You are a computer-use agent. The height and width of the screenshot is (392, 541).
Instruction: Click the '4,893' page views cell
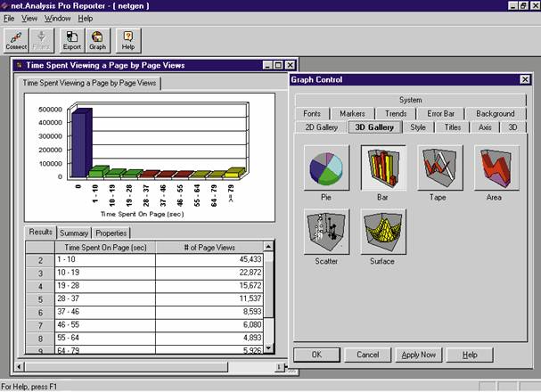tap(209, 338)
